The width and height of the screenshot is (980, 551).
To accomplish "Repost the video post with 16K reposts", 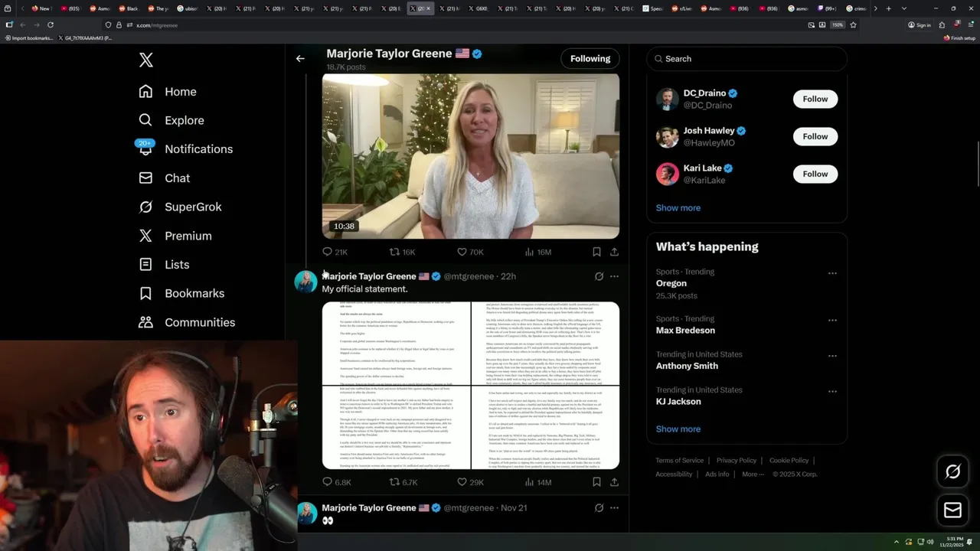I will (402, 252).
